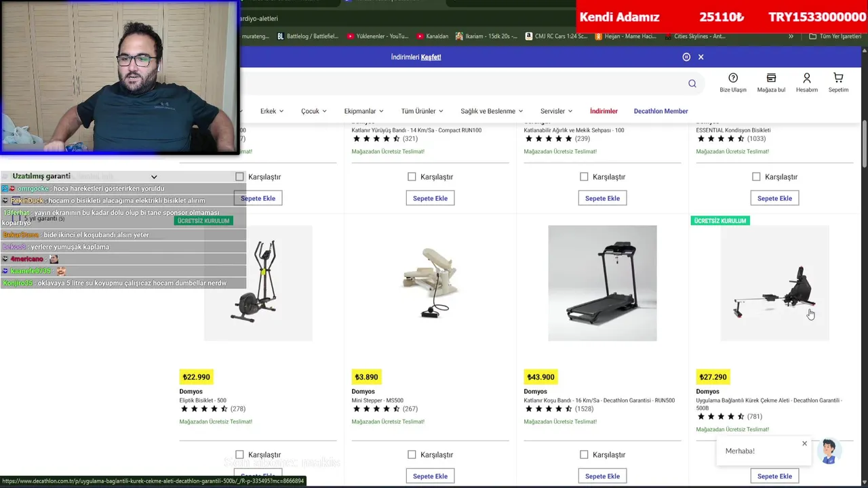Open Tüm Yer İşaretleri folder

(835, 37)
